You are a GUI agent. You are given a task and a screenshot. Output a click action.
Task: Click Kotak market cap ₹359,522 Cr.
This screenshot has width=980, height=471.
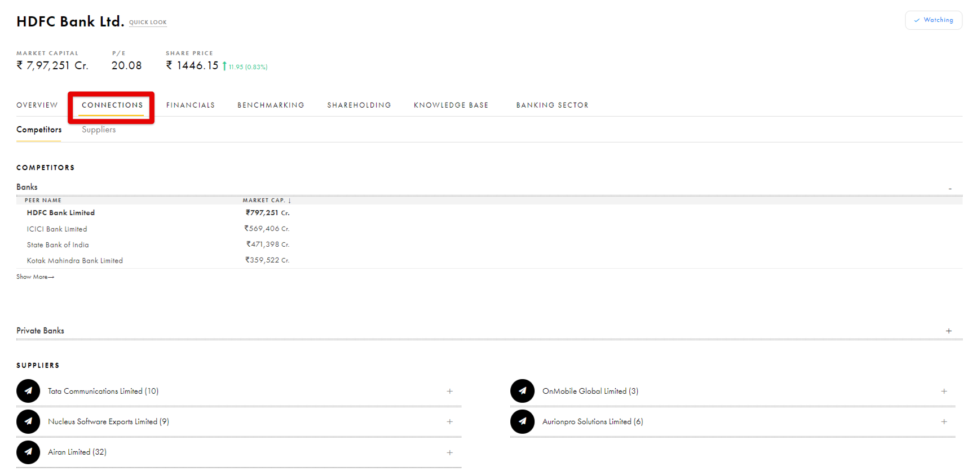[267, 260]
